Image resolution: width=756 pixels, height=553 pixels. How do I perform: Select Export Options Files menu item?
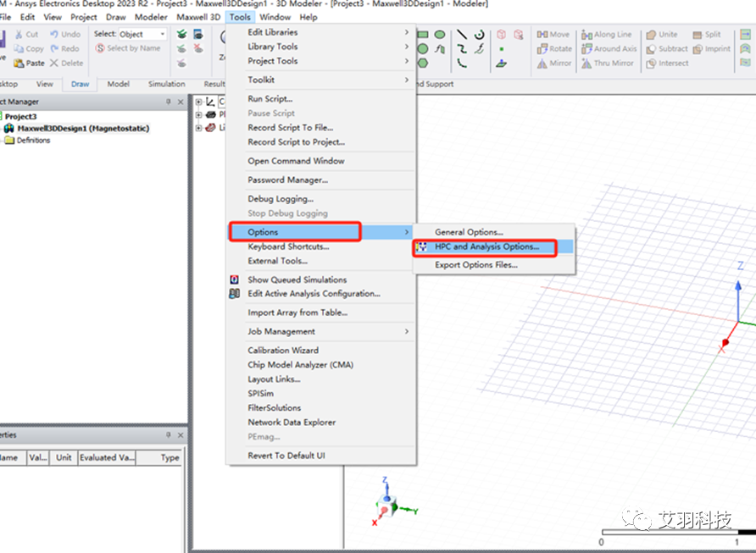[476, 265]
